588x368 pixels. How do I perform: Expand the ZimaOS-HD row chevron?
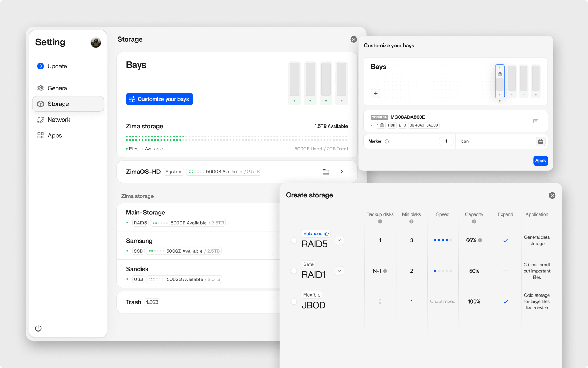point(342,172)
